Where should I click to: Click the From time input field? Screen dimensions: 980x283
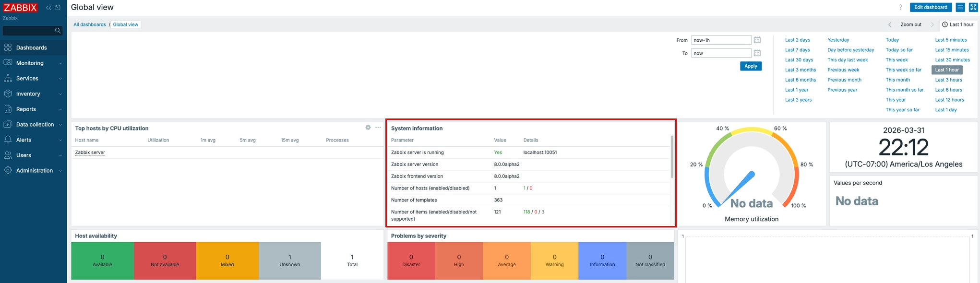click(x=721, y=40)
